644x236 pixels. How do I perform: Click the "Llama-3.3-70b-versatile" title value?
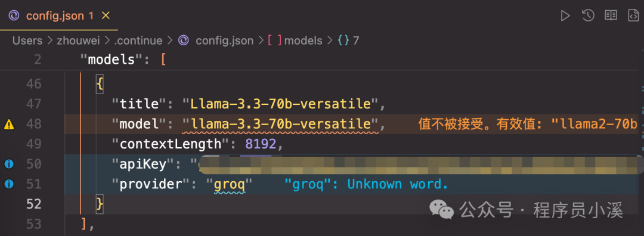click(280, 104)
